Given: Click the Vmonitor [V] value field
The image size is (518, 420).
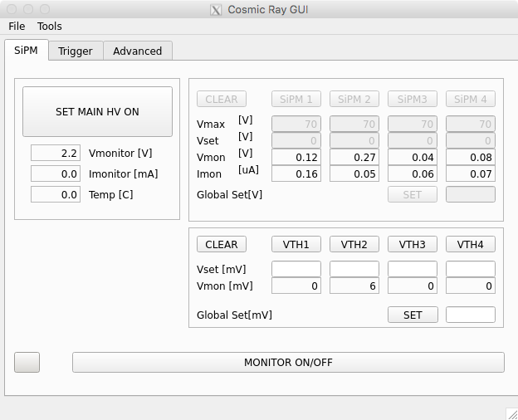Looking at the screenshot, I should click(x=56, y=153).
